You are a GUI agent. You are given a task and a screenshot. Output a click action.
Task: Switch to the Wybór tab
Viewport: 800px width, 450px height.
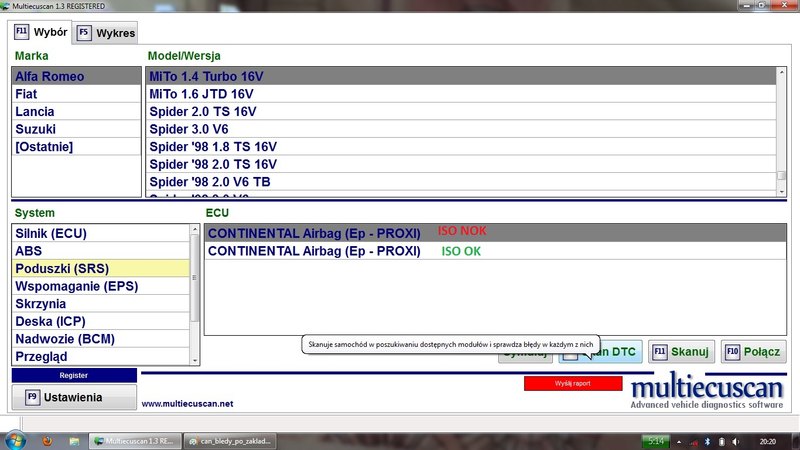click(40, 32)
